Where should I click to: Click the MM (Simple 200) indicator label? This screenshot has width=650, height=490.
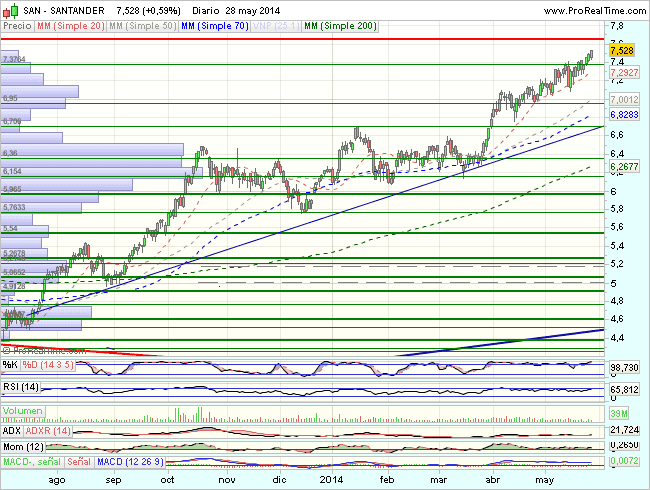pos(341,25)
